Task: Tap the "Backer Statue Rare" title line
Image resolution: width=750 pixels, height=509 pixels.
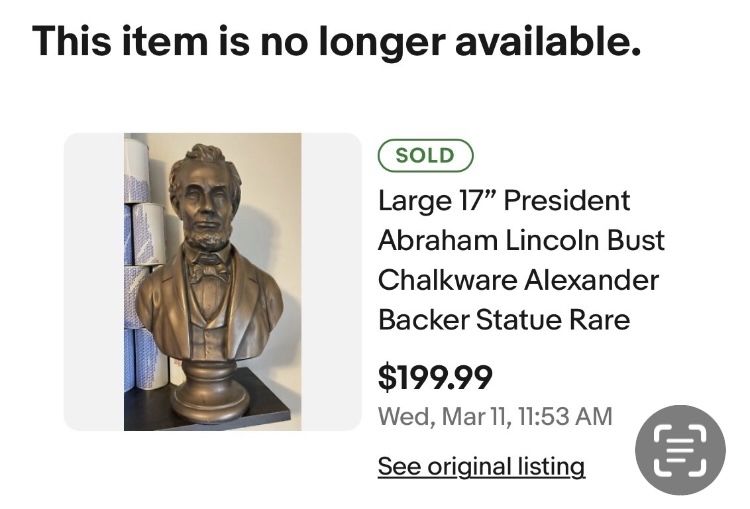Action: [504, 320]
